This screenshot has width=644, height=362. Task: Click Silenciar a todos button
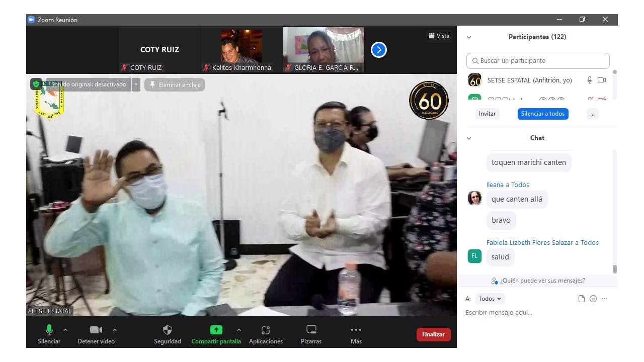click(x=543, y=114)
